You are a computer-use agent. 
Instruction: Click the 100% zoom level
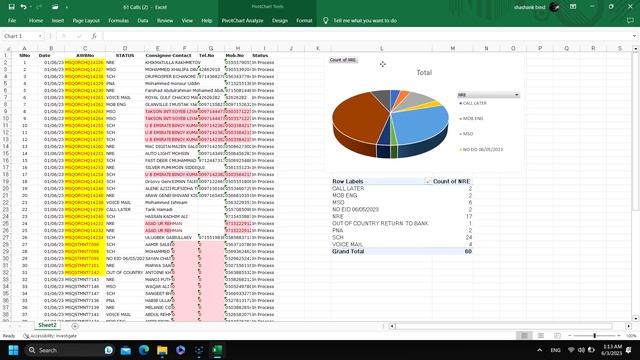point(631,336)
